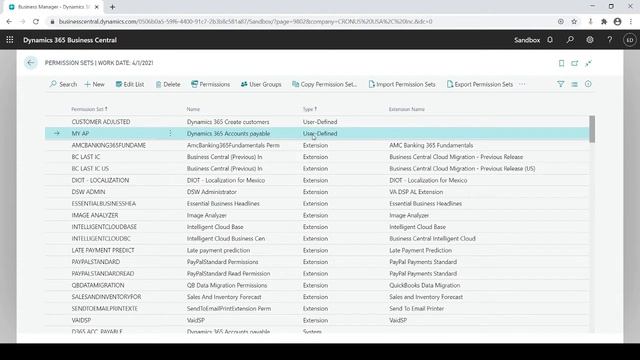Viewport: 640px width, 360px height.
Task: Select the VAIDSP permission set
Action: tap(317, 320)
